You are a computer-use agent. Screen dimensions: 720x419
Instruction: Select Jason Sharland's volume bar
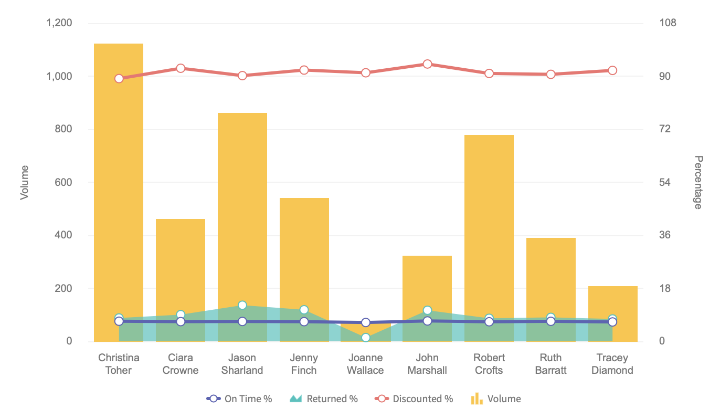tap(242, 220)
